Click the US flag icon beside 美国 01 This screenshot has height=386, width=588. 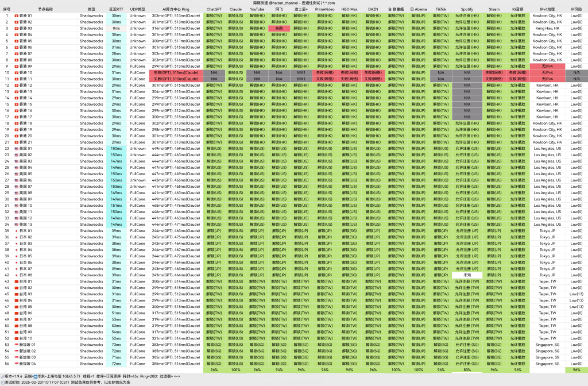(x=17, y=149)
